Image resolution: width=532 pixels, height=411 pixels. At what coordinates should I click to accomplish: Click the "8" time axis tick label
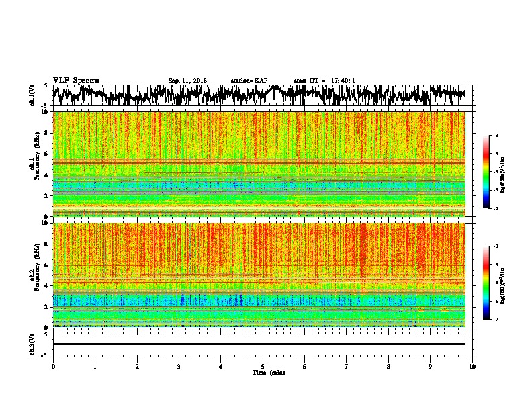[x=388, y=367]
